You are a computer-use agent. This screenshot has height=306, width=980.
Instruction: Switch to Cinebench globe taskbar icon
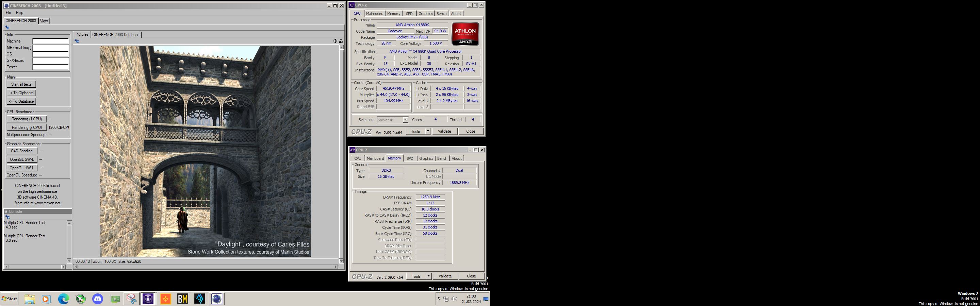point(216,299)
